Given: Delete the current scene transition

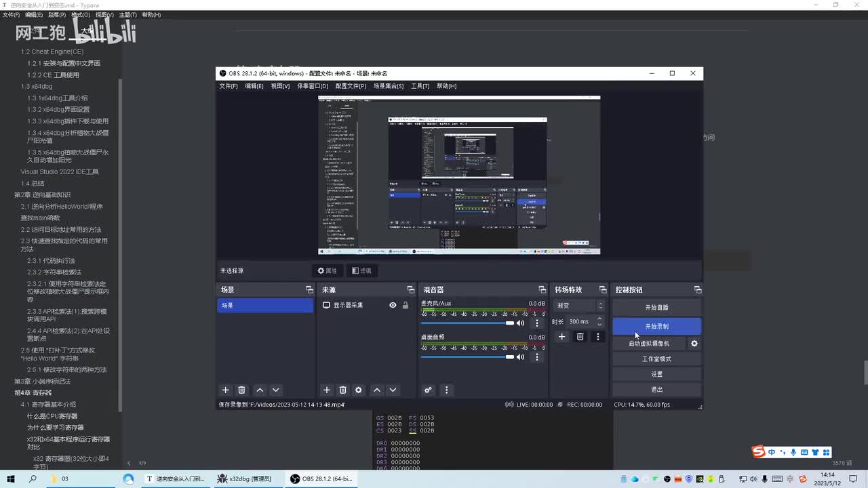Looking at the screenshot, I should pos(580,337).
